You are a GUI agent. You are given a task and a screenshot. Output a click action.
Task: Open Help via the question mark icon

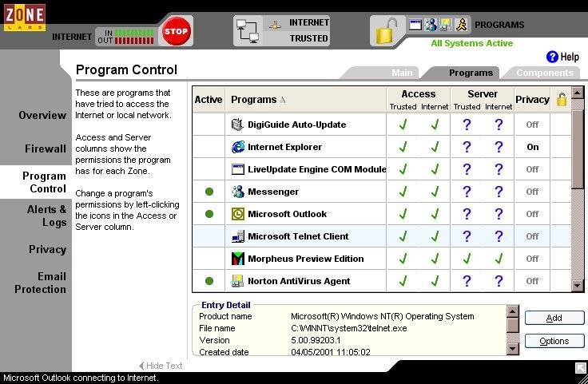552,57
